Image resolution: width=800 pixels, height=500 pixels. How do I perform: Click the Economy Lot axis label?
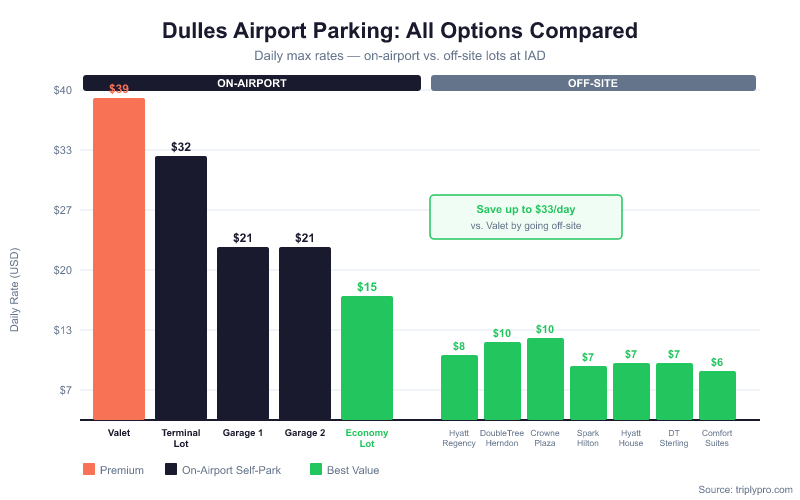[x=367, y=438]
